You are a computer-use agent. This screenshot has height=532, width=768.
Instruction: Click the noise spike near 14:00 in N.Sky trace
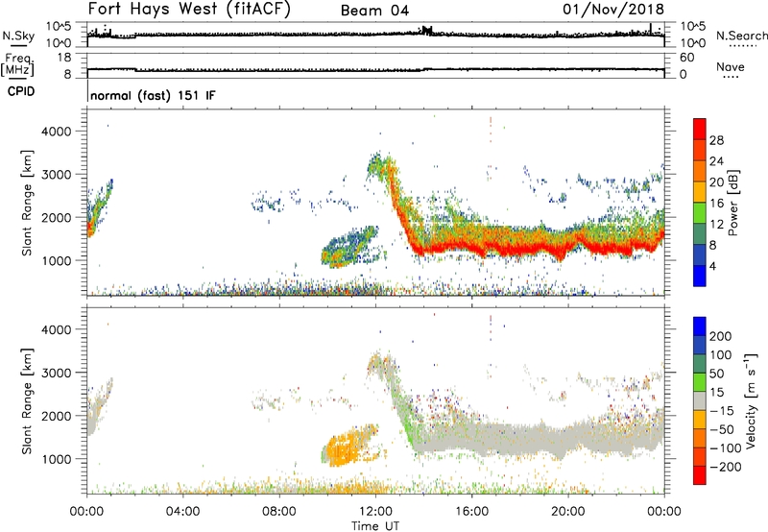427,30
